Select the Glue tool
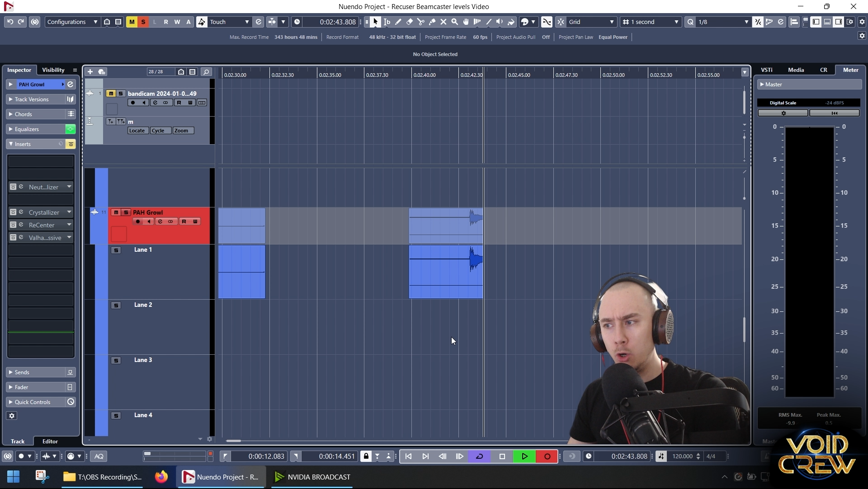This screenshot has height=489, width=868. pos(432,22)
